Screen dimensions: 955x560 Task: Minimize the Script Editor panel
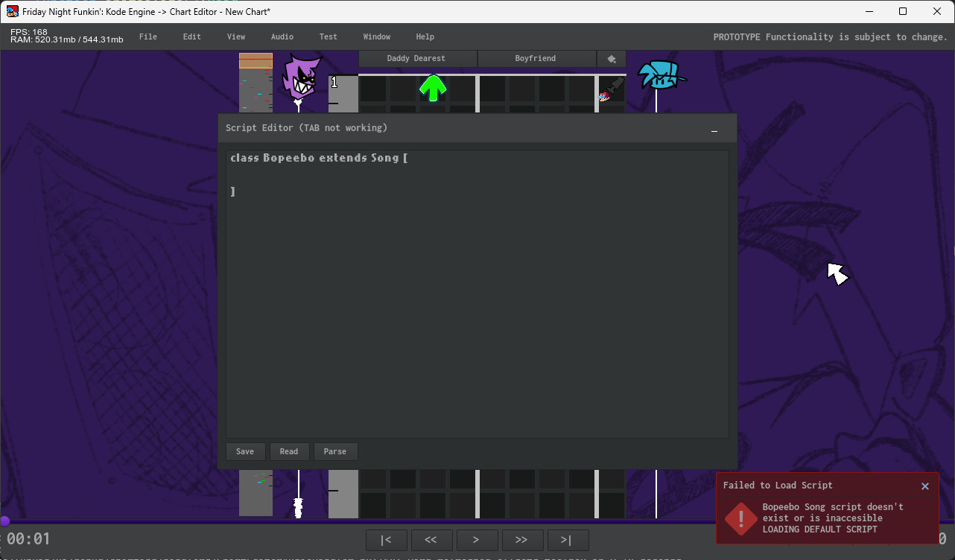[x=714, y=129]
